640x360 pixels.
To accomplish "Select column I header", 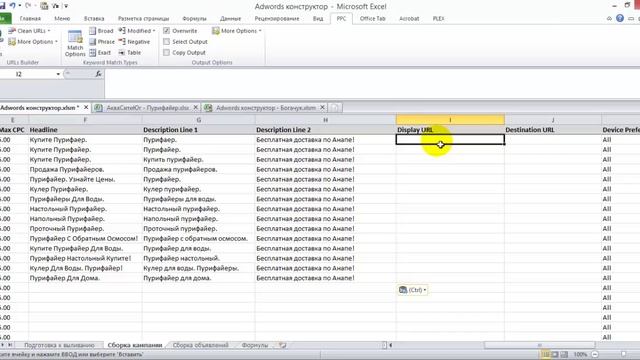I will pos(450,120).
